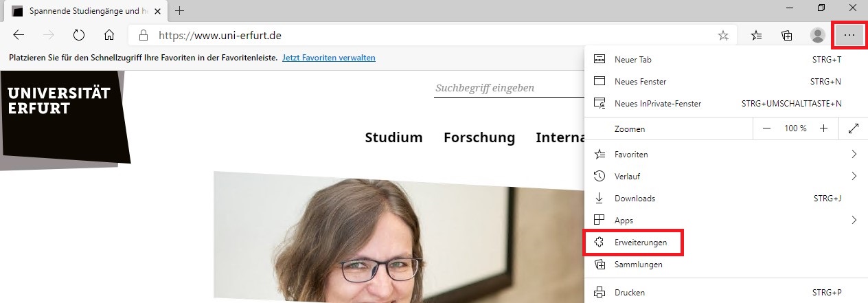Open the Collections toolbar icon

pyautogui.click(x=787, y=35)
